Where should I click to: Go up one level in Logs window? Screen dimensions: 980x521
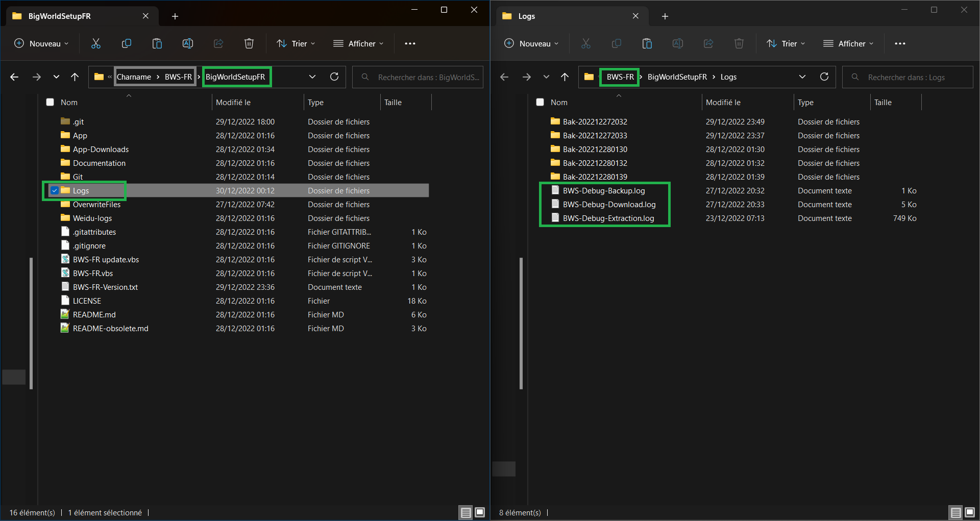(565, 77)
